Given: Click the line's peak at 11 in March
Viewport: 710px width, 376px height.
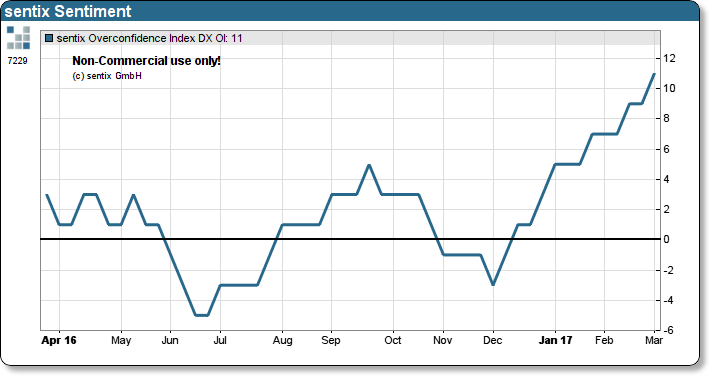Looking at the screenshot, I should coord(654,74).
